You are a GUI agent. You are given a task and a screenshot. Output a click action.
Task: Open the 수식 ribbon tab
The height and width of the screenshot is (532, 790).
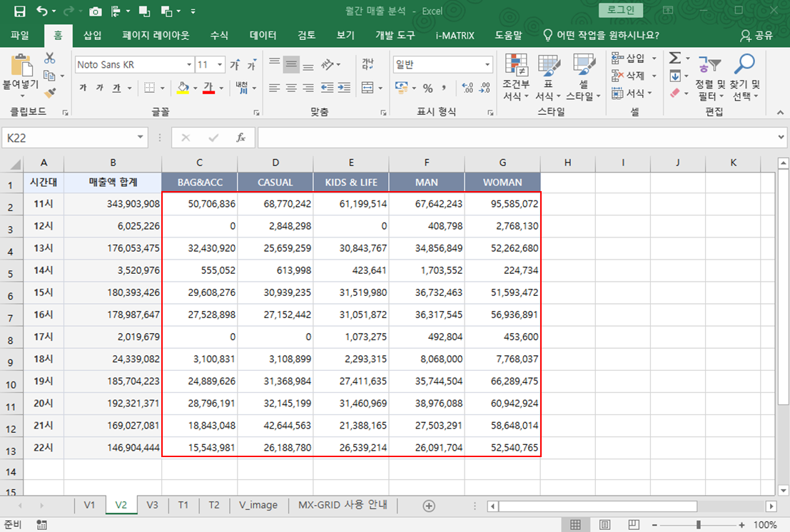[x=219, y=35]
